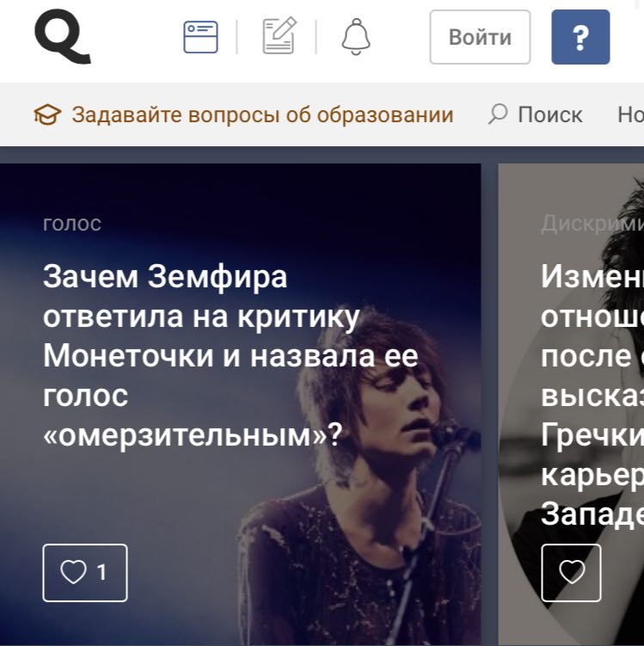The height and width of the screenshot is (646, 644).
Task: Click the Войти login button
Action: pyautogui.click(x=480, y=37)
